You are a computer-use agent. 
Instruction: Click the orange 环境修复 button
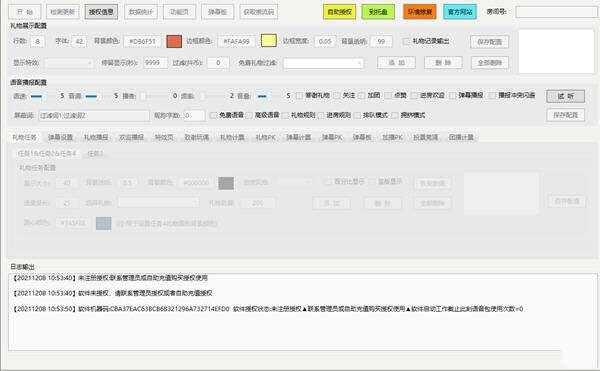(x=420, y=12)
